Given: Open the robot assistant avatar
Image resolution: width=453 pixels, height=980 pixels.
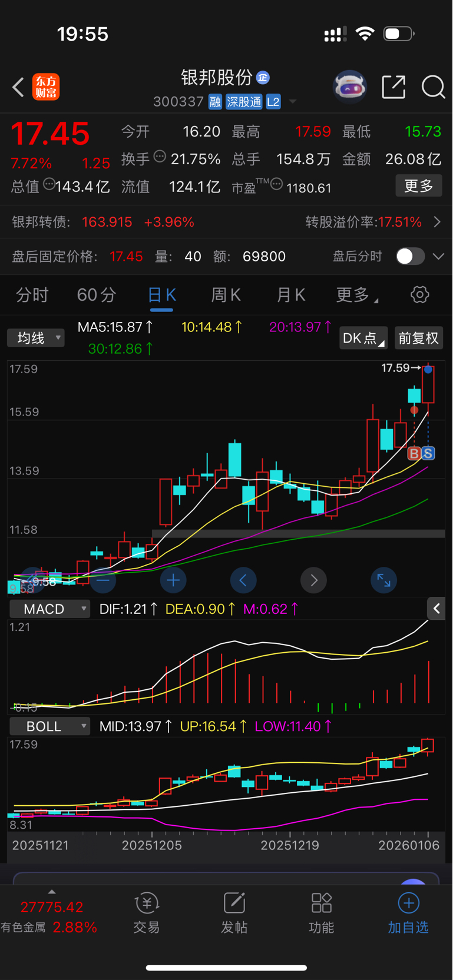Looking at the screenshot, I should 350,87.
